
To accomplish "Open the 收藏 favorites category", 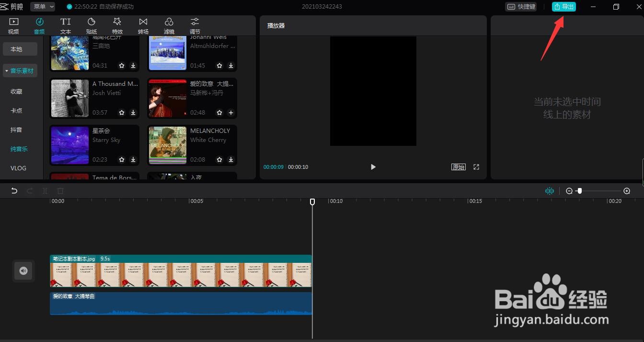I will (17, 91).
